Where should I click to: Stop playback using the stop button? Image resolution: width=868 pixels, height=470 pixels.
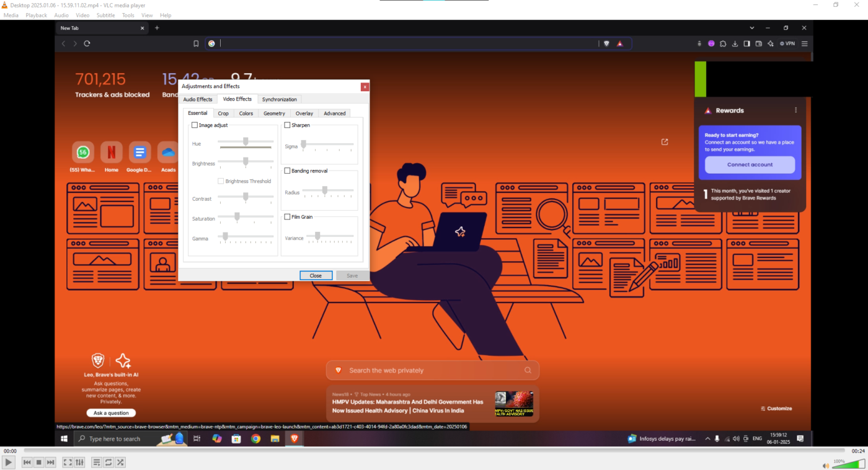coord(38,463)
